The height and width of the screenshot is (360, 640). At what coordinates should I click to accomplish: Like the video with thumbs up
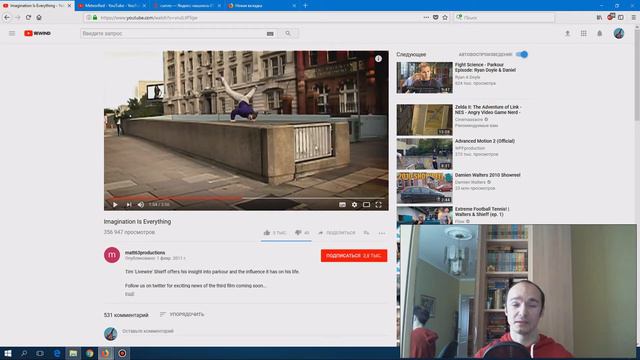coord(274,233)
